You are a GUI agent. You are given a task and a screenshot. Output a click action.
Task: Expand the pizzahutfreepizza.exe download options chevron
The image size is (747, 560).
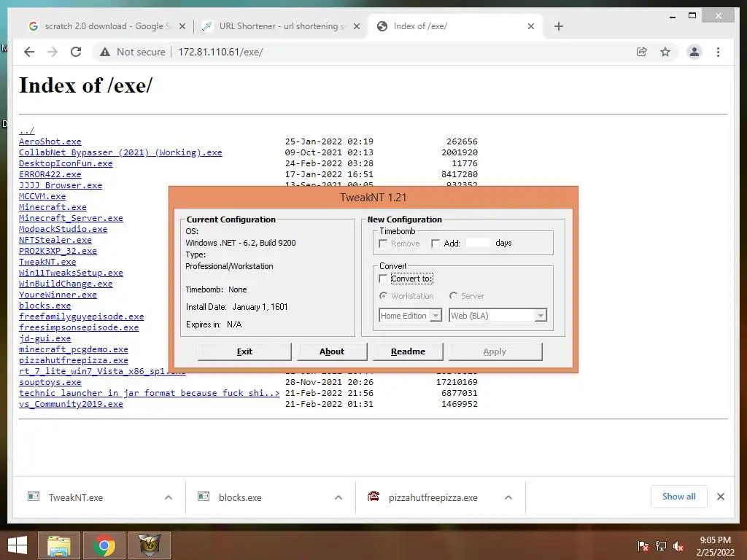point(508,497)
